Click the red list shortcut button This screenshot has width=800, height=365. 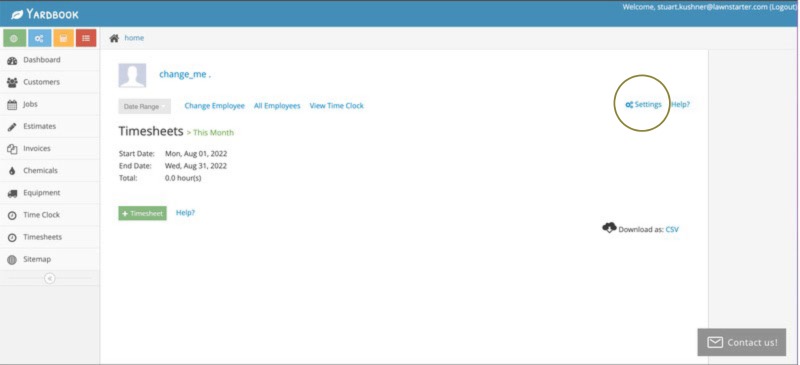click(x=86, y=38)
